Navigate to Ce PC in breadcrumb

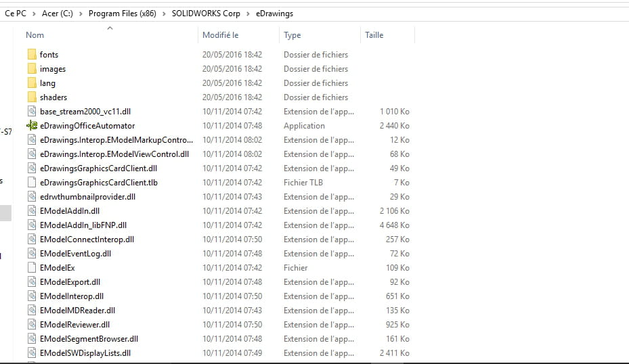(16, 14)
